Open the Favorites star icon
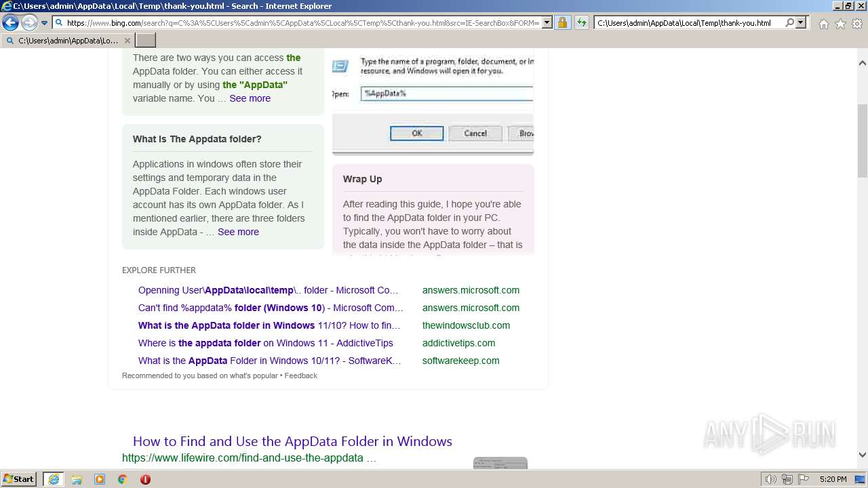Viewport: 868px width, 488px height. point(840,24)
